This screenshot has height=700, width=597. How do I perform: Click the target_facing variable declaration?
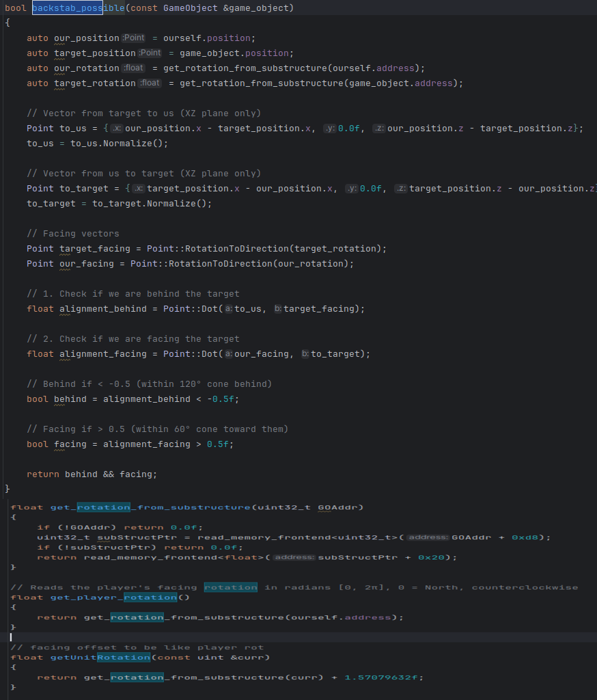[95, 249]
